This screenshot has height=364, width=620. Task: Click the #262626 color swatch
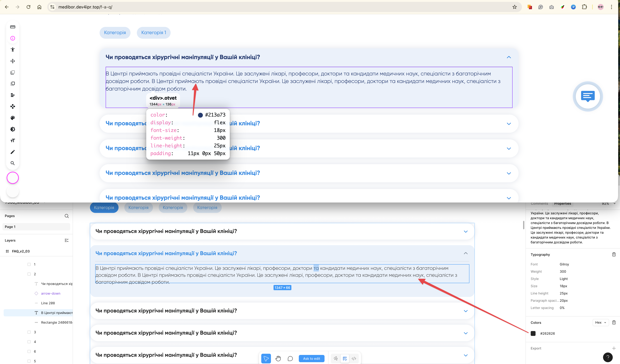(533, 333)
